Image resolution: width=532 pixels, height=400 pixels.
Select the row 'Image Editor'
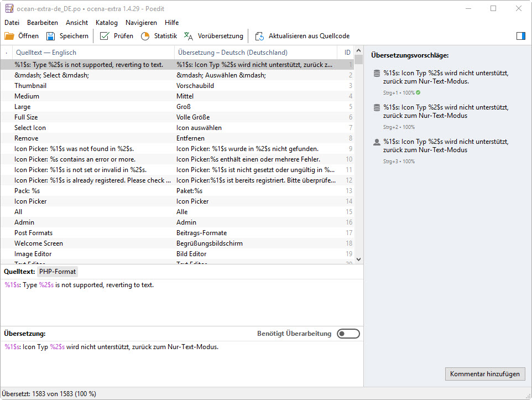[x=177, y=254]
